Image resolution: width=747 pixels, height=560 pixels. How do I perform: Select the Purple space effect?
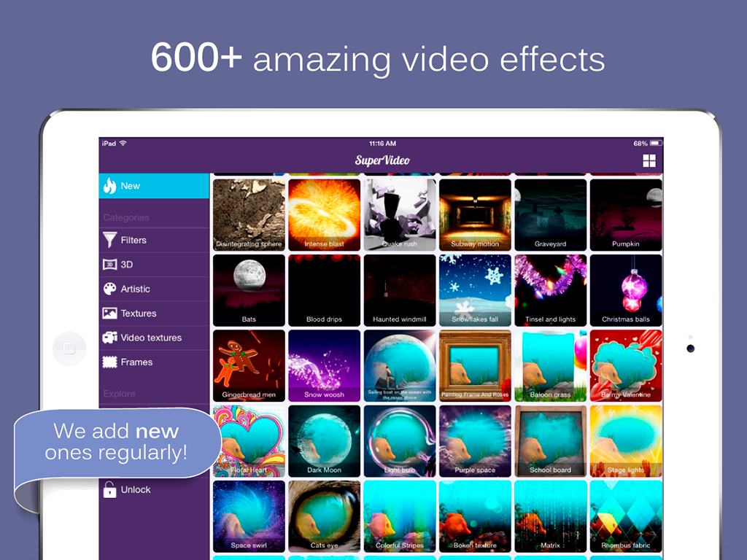click(475, 441)
